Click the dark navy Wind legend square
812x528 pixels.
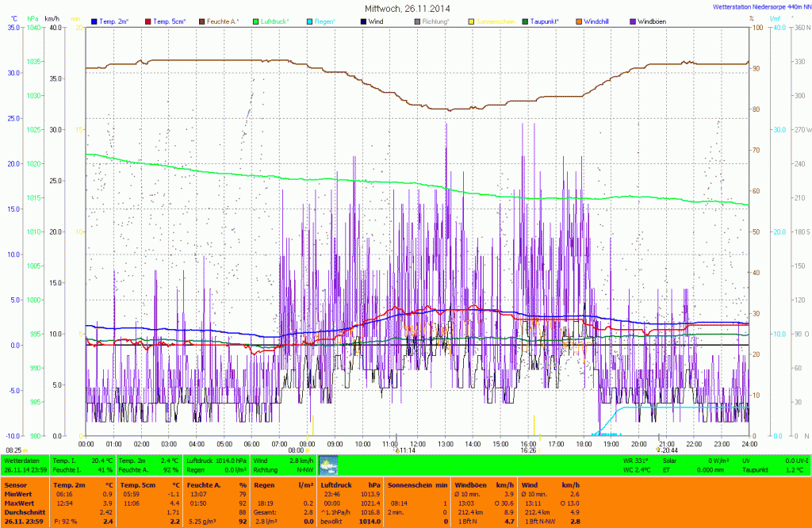(x=362, y=21)
